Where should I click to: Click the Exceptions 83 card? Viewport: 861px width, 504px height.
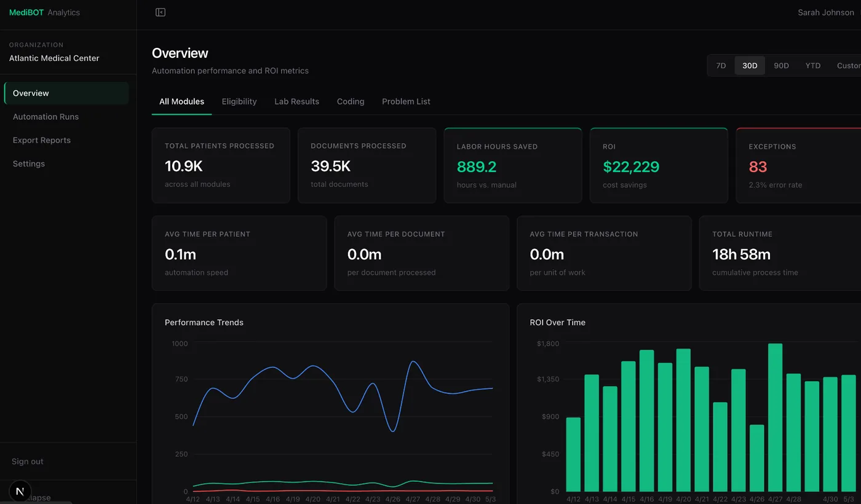[x=798, y=165]
